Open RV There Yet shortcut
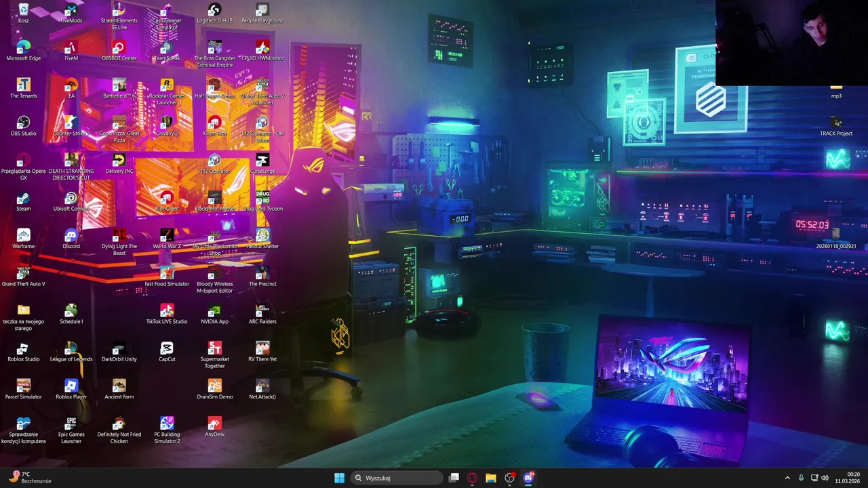 (262, 351)
